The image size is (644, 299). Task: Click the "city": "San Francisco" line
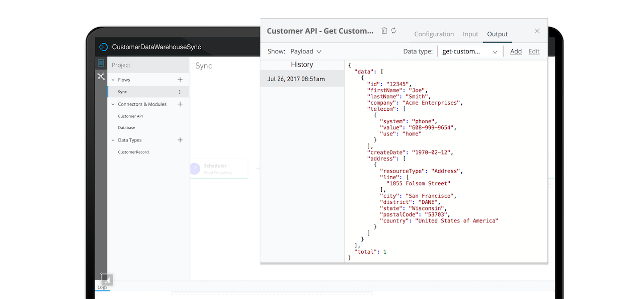coord(418,196)
